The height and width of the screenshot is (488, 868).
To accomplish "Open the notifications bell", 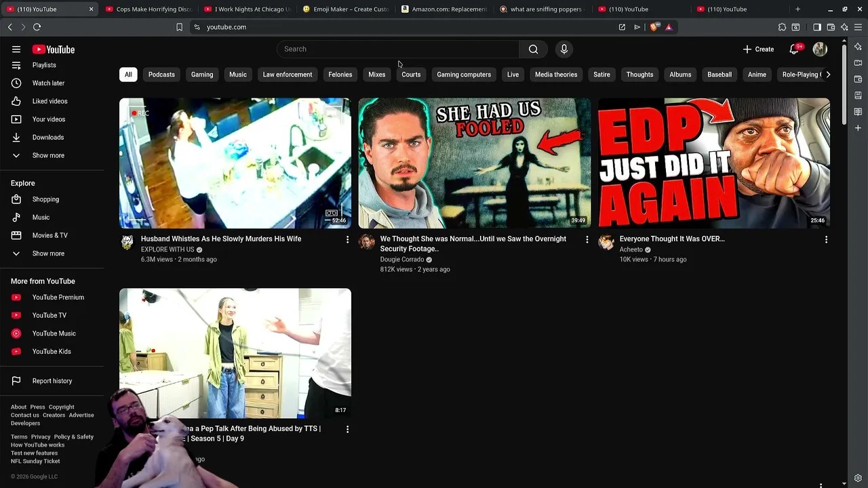I will pos(794,49).
